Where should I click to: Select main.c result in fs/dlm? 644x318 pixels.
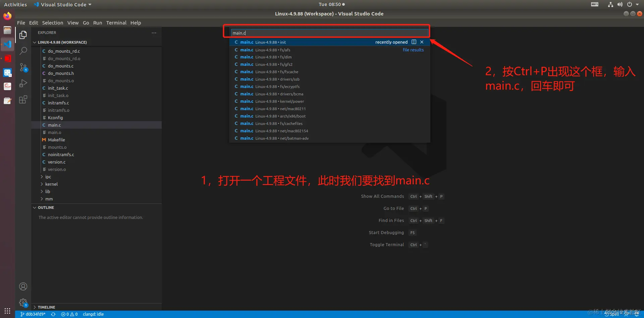click(330, 57)
